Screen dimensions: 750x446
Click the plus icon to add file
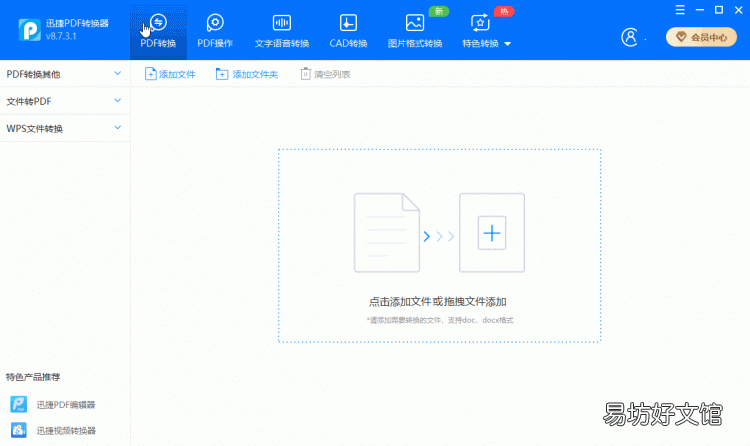(492, 233)
